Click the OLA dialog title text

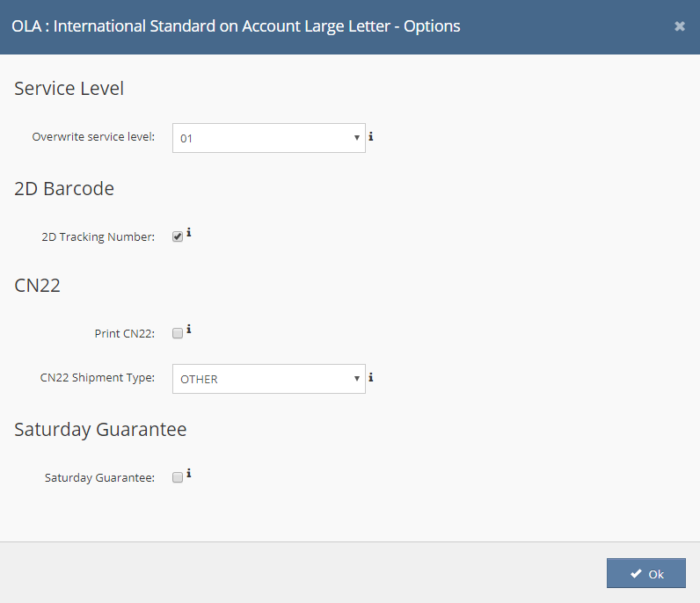(x=236, y=25)
